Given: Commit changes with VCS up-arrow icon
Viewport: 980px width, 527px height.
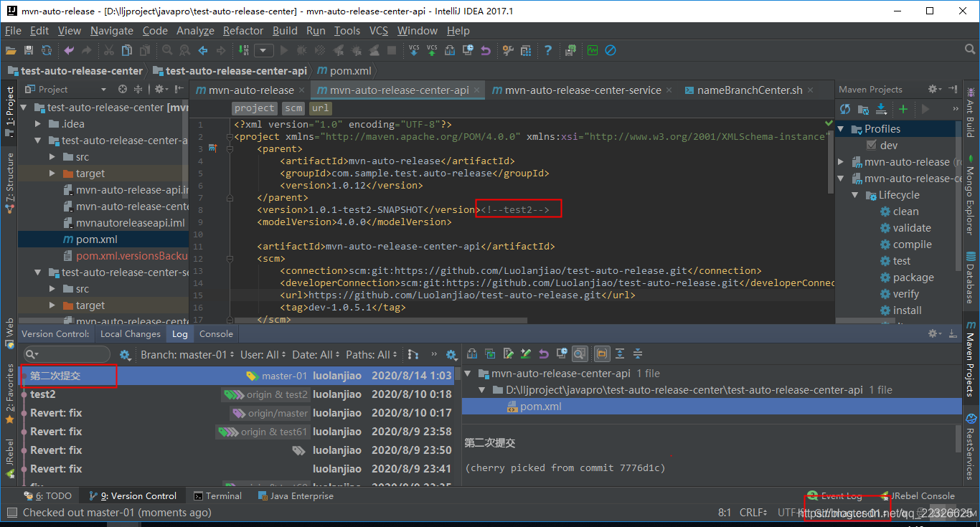Looking at the screenshot, I should click(x=432, y=50).
